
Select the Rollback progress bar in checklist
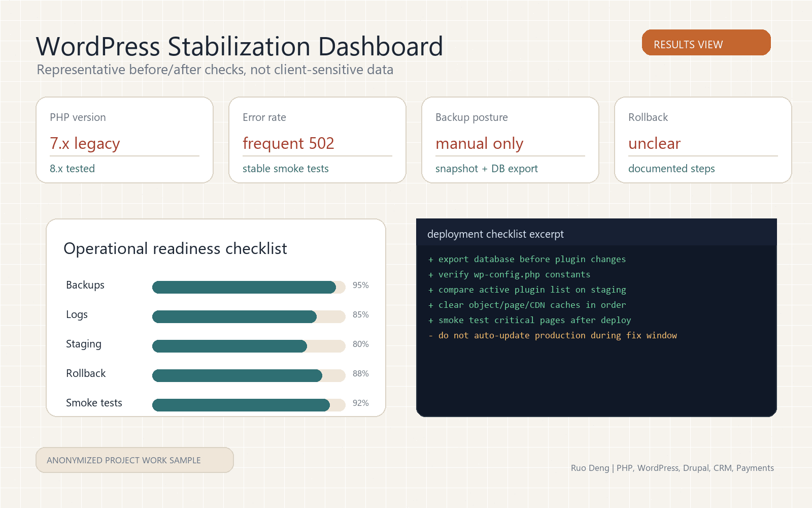(249, 375)
